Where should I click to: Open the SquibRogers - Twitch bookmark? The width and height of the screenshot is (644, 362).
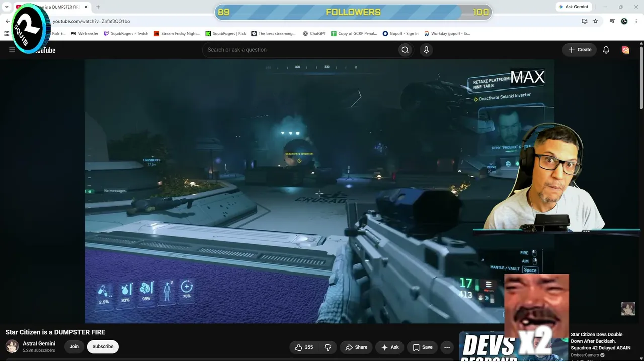pyautogui.click(x=126, y=34)
